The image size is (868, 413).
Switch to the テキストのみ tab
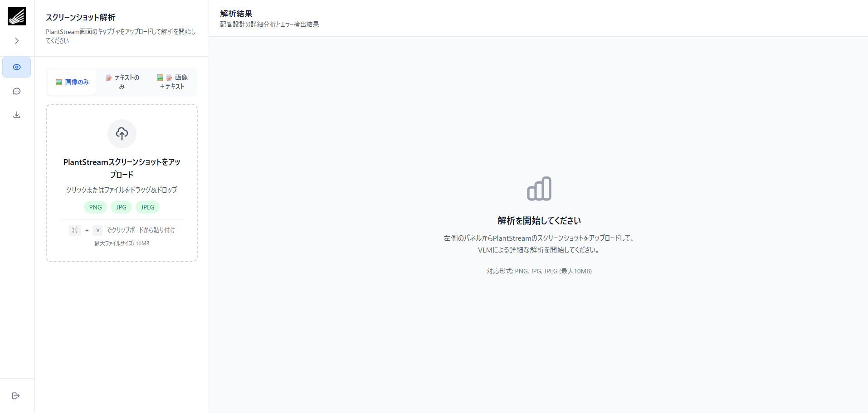[122, 82]
